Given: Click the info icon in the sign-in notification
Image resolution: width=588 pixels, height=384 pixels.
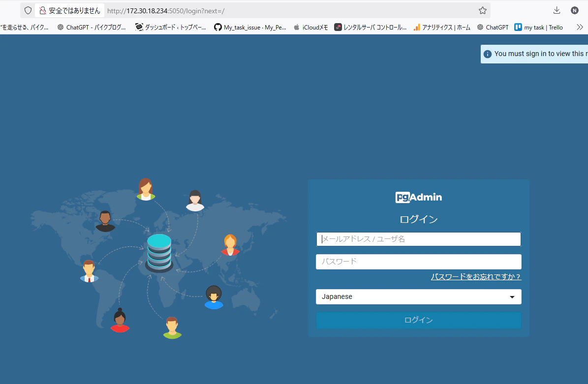Looking at the screenshot, I should [487, 54].
